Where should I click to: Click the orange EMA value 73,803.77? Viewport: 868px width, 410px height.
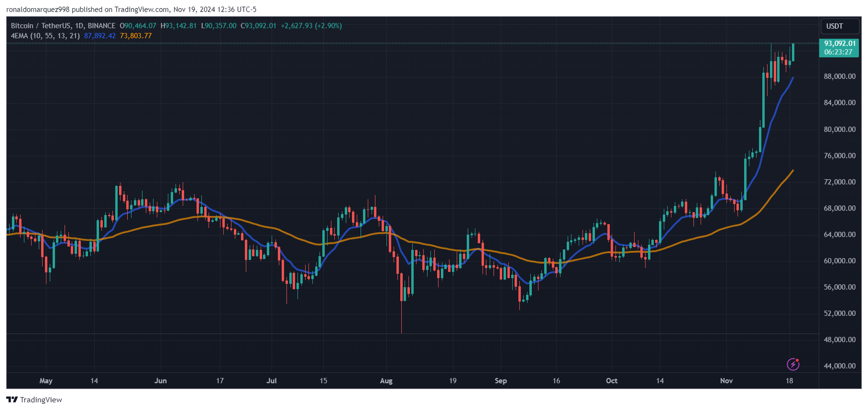coord(136,36)
